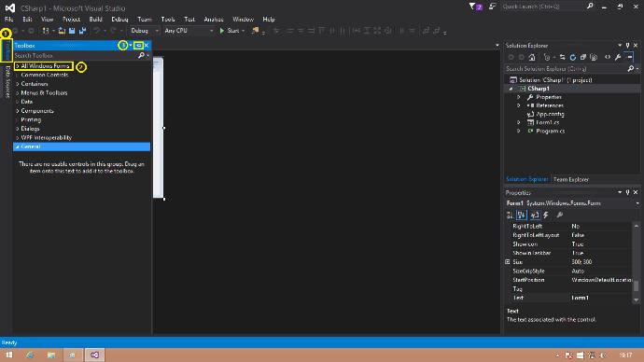
Task: Select the CSharp1 project node
Action: (539, 89)
